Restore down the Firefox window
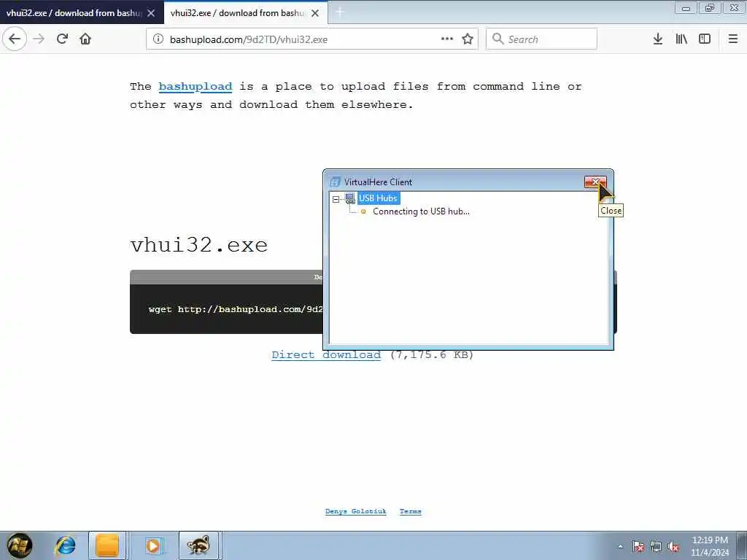 tap(710, 7)
